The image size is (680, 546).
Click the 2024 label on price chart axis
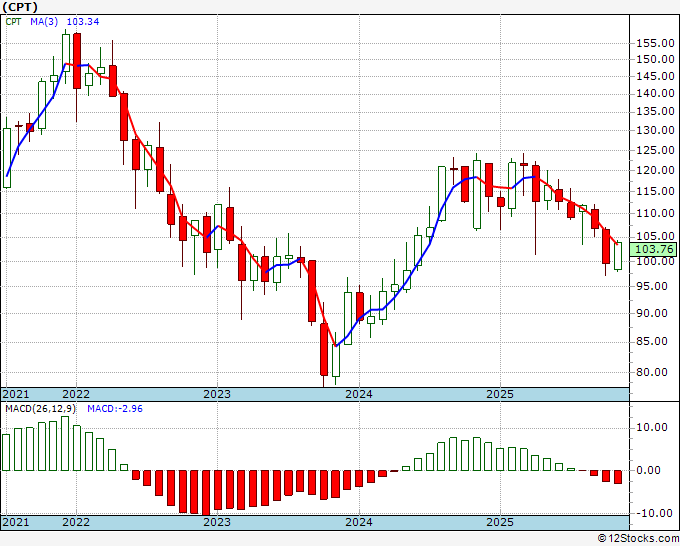click(359, 394)
